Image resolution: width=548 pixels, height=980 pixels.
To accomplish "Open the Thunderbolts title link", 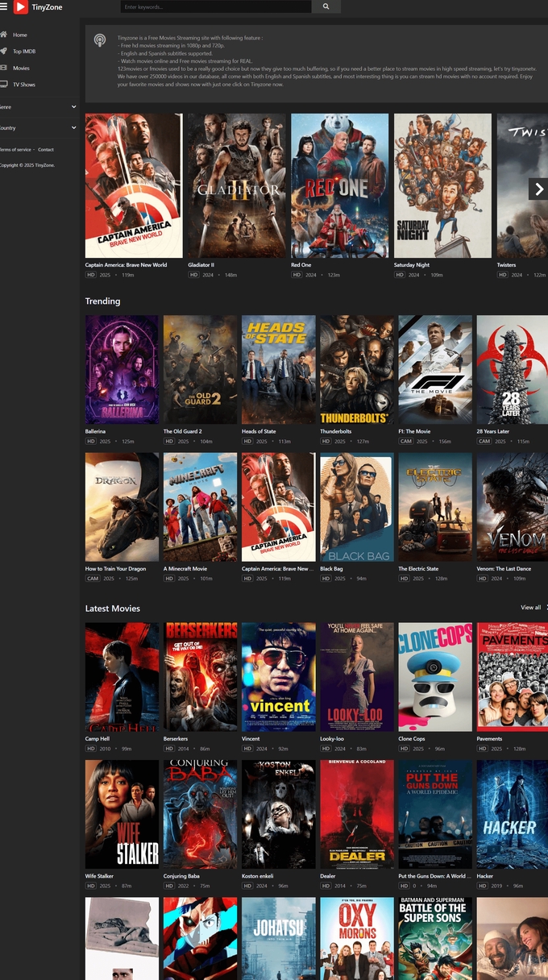I will [335, 431].
